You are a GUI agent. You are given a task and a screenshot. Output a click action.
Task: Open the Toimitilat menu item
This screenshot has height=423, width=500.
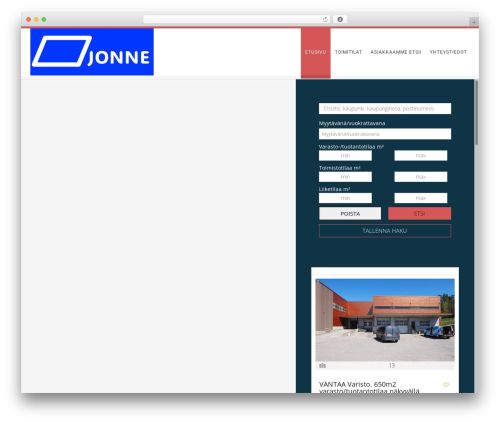[348, 52]
